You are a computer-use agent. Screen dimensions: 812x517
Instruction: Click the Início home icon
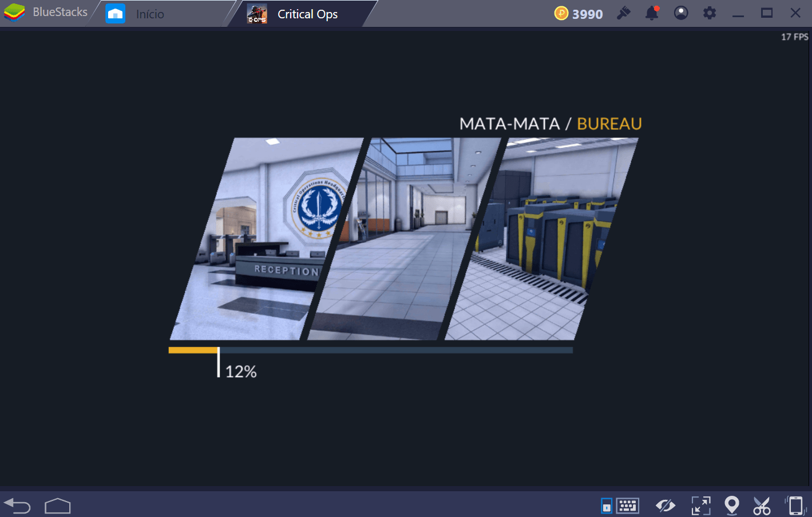coord(115,14)
